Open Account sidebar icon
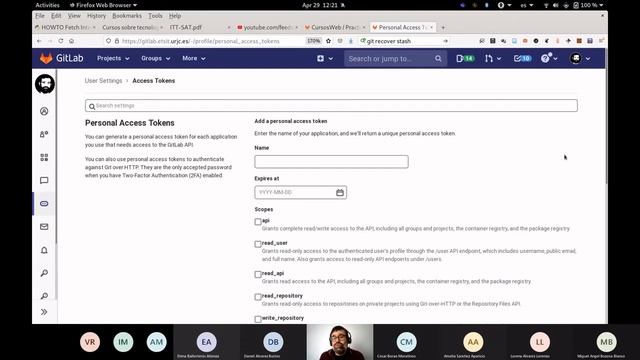 coord(44,134)
